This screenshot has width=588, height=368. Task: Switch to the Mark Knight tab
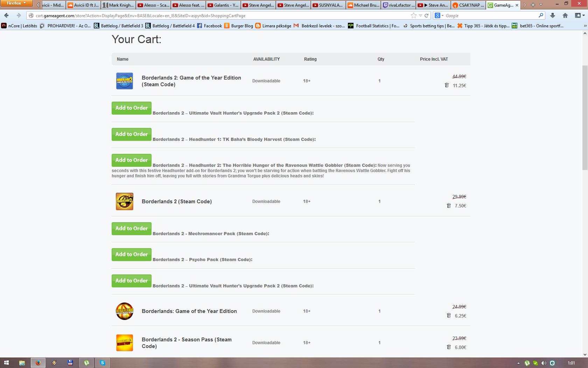[118, 5]
